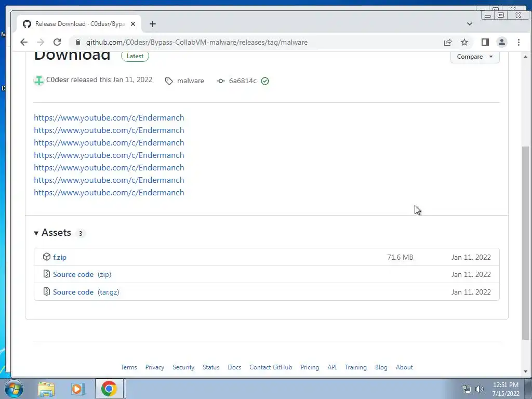
Task: Click the padlock site info icon
Action: (x=78, y=42)
